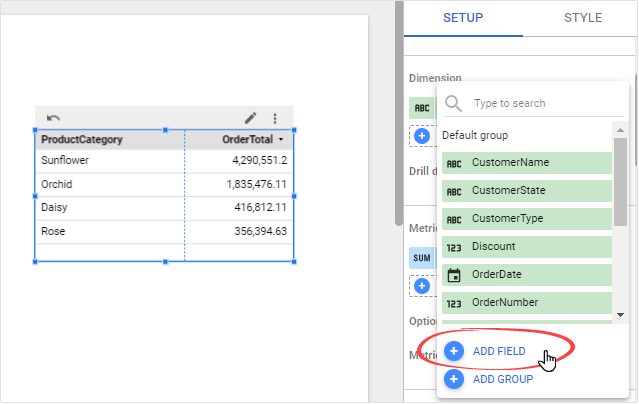Viewport: 639px width, 404px height.
Task: Click the calendar icon of OrderDate
Action: [454, 275]
